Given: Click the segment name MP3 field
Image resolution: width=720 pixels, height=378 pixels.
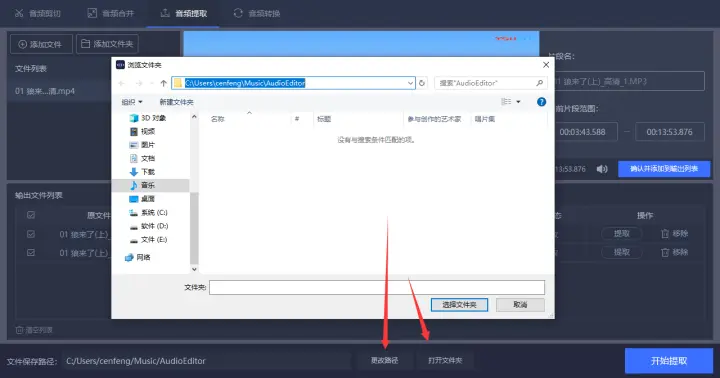Looking at the screenshot, I should point(629,81).
